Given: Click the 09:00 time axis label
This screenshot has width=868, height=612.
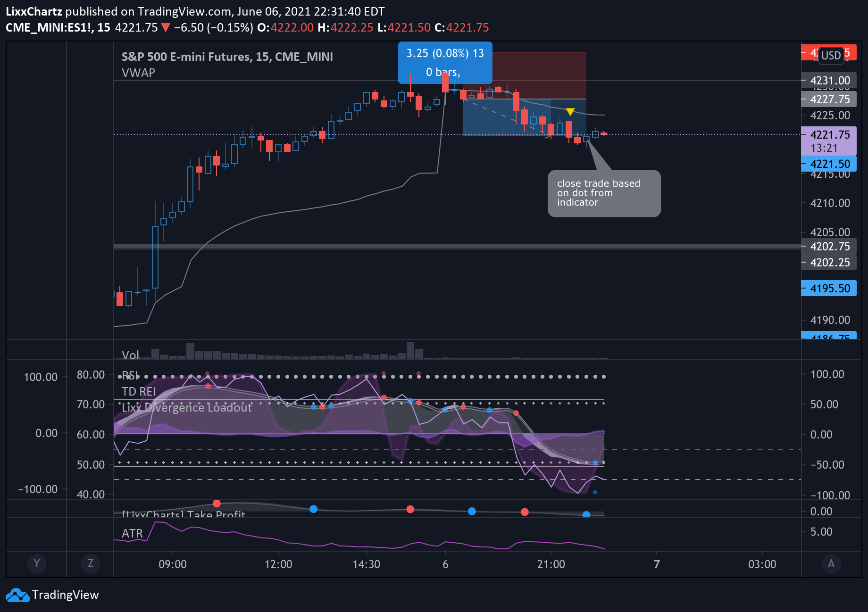Looking at the screenshot, I should click(173, 564).
